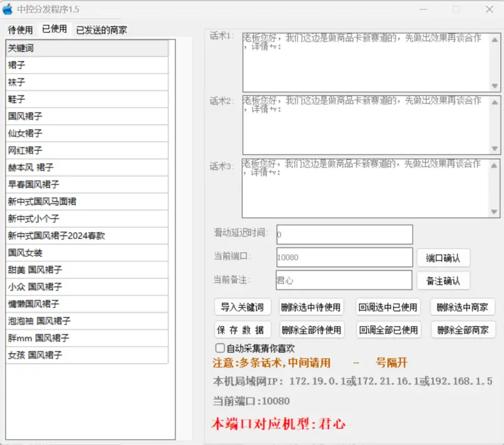Click scroll down arrow in 话术3 box
Image resolution: width=504 pixels, height=445 pixels.
(x=495, y=212)
